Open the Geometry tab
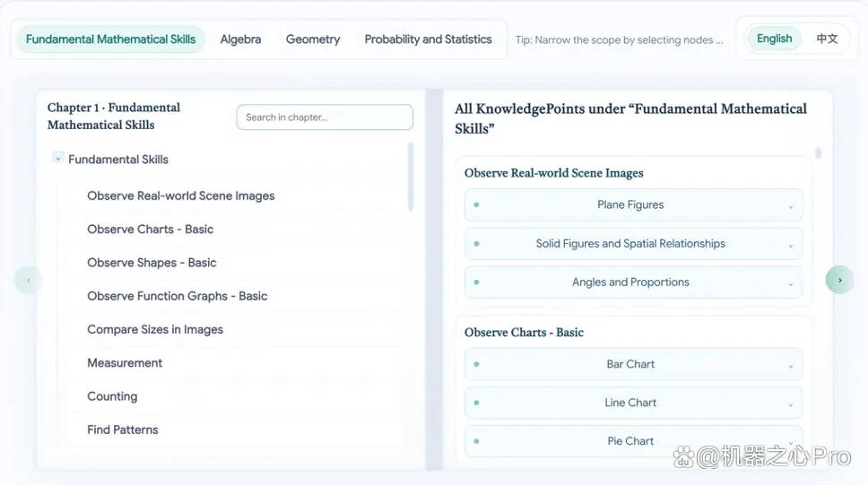This screenshot has height=486, width=868. [313, 39]
